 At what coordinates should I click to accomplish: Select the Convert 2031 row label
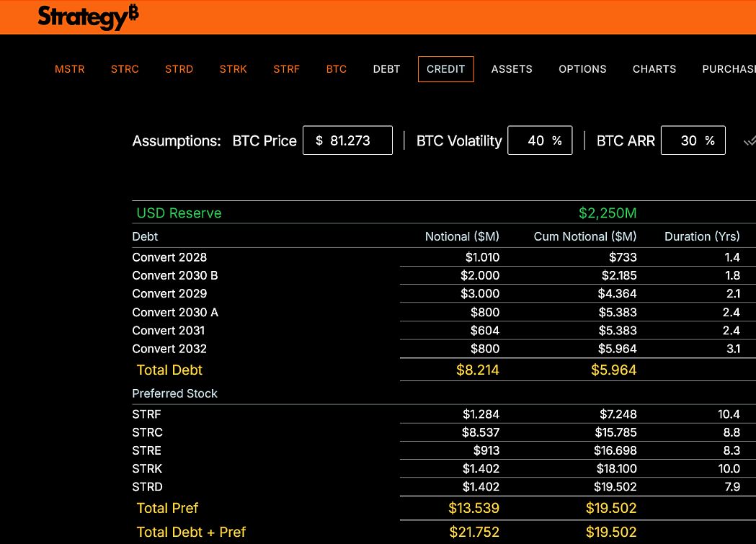[x=168, y=331]
